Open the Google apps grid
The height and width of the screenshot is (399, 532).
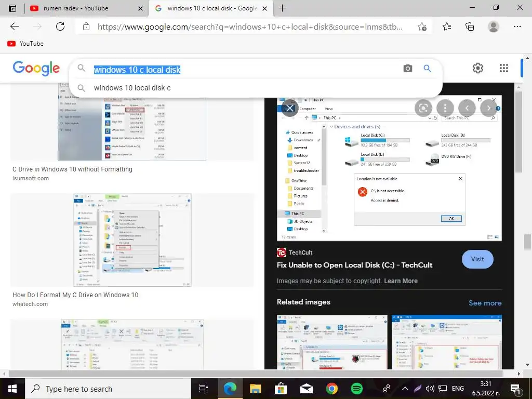(504, 68)
